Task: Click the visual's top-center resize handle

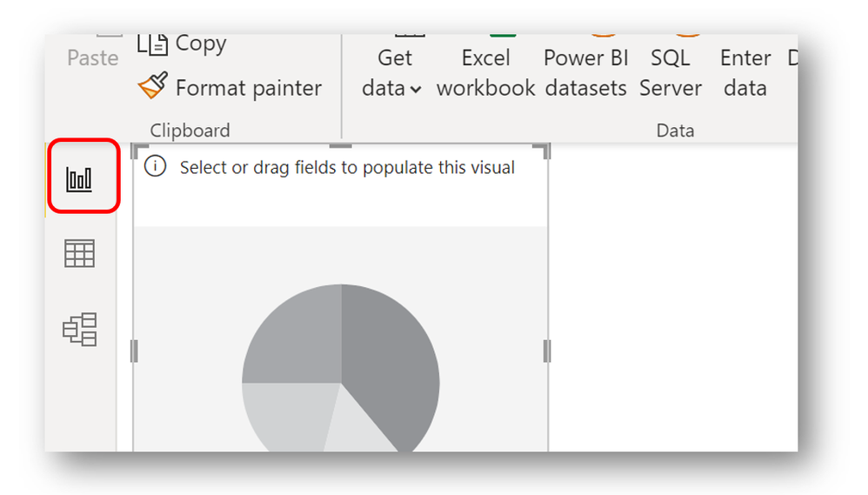Action: pyautogui.click(x=341, y=146)
